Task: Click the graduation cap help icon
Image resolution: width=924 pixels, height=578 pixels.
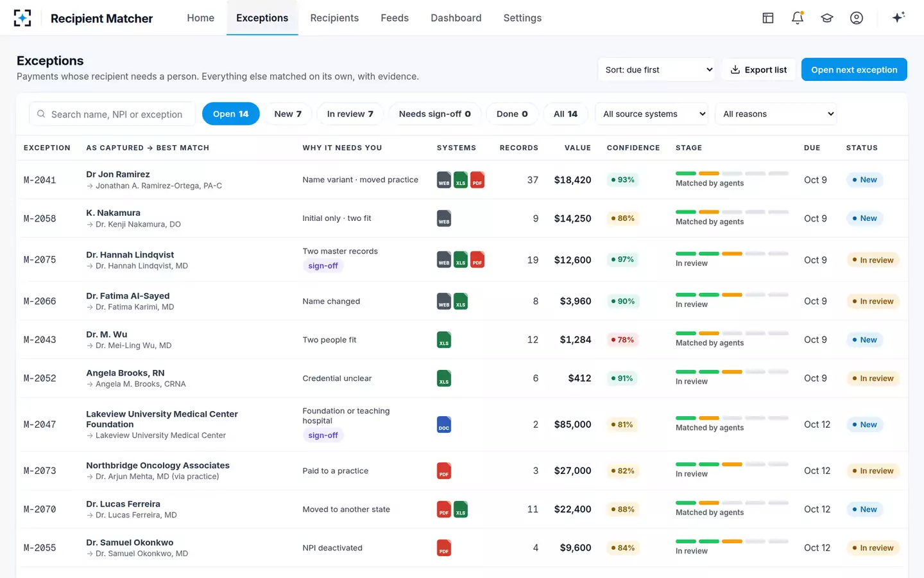Action: [x=827, y=18]
